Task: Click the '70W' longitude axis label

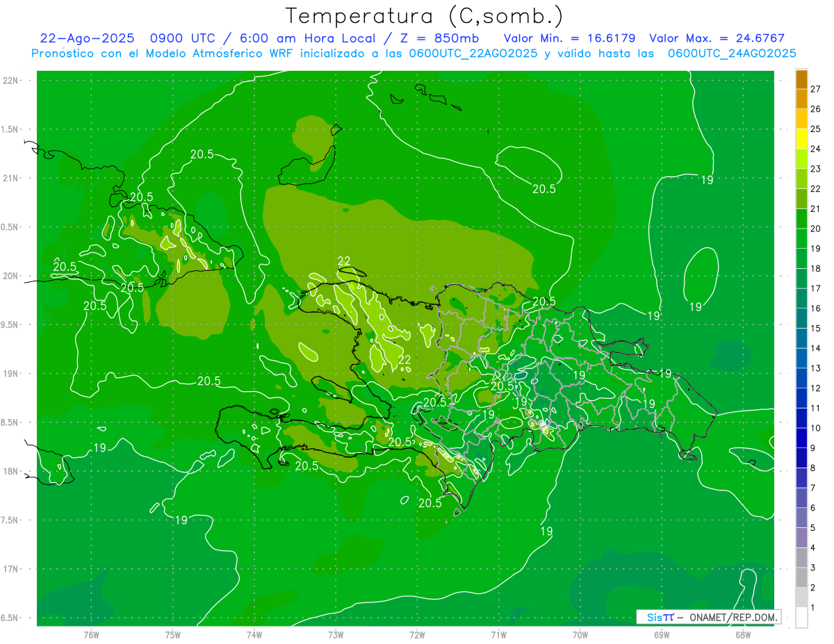Action: coord(580,634)
